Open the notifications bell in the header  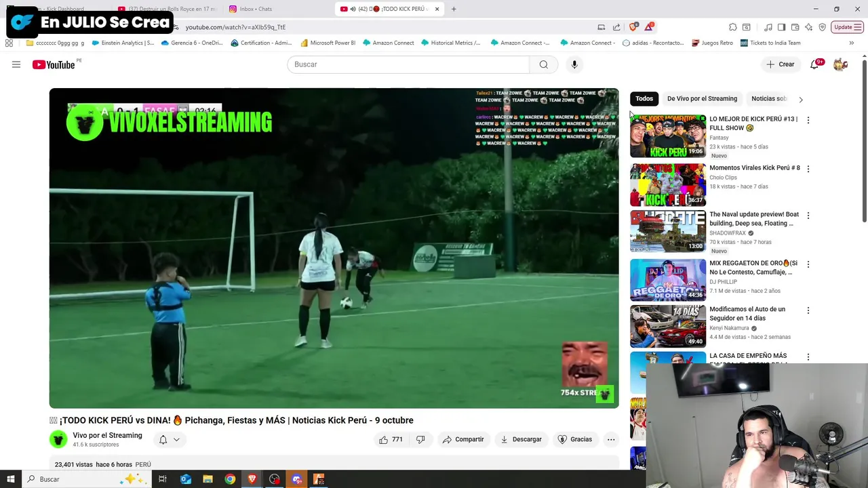coord(814,64)
